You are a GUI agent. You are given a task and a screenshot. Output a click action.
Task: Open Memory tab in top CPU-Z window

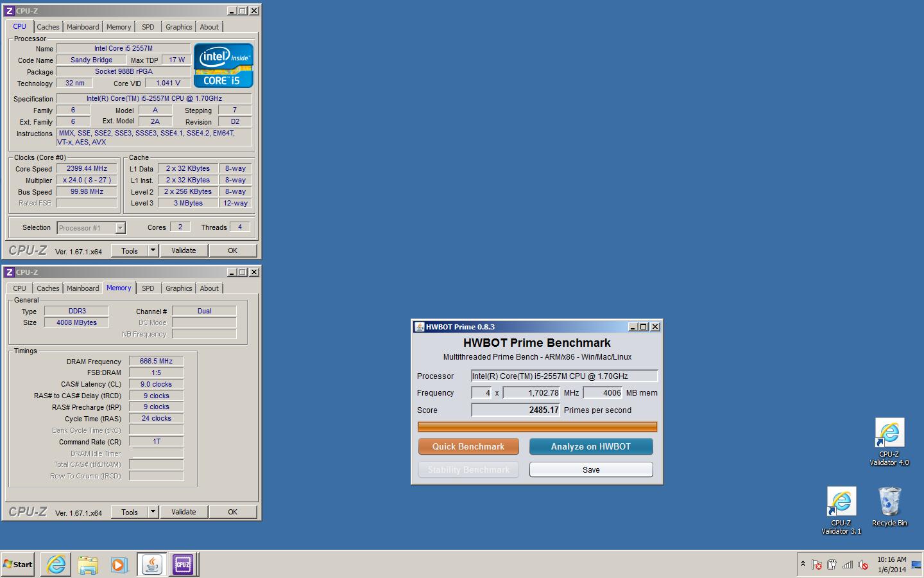point(119,27)
